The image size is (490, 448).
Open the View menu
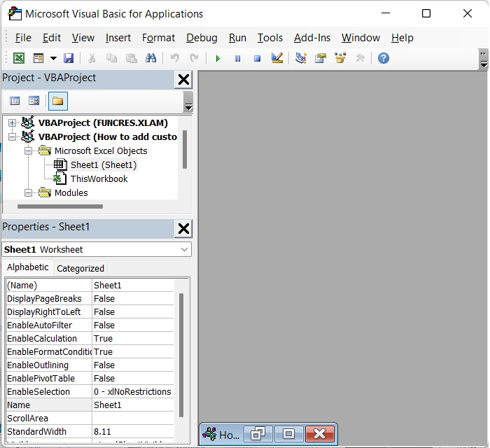pos(83,38)
